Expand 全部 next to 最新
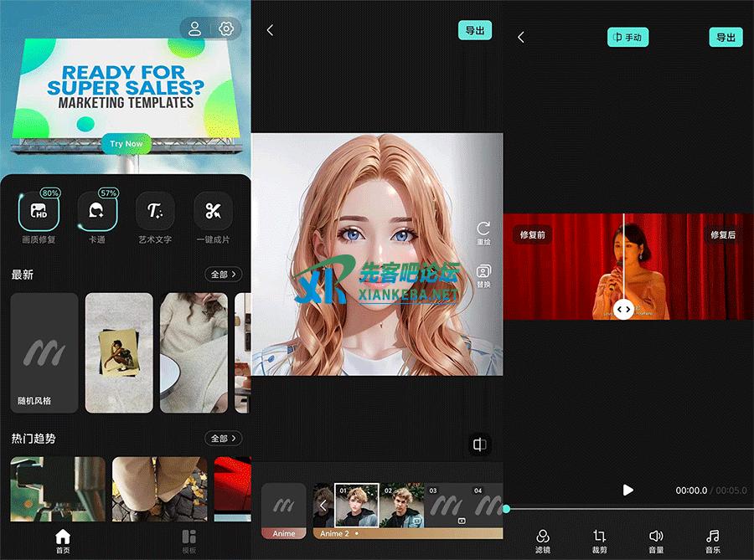 coord(224,274)
